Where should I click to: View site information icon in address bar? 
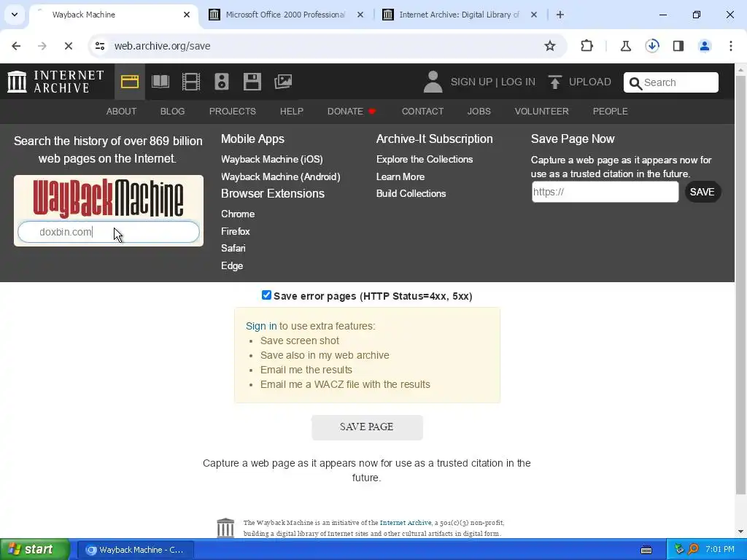pos(100,46)
